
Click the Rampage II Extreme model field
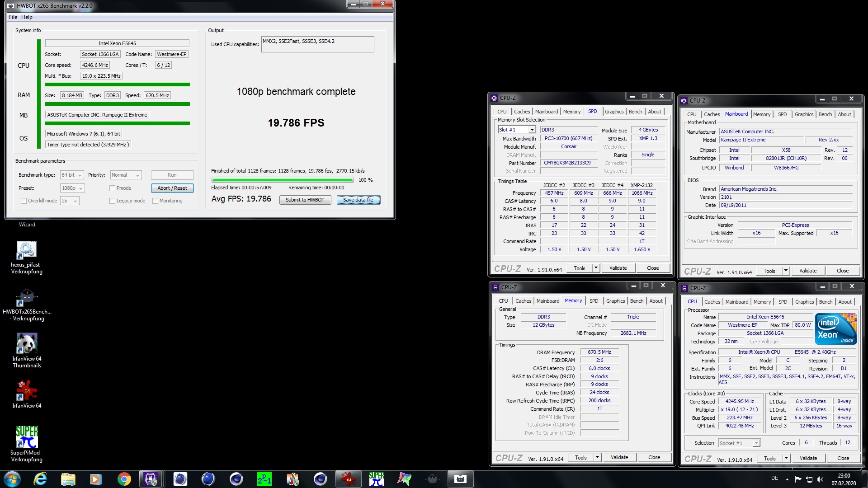pos(761,140)
